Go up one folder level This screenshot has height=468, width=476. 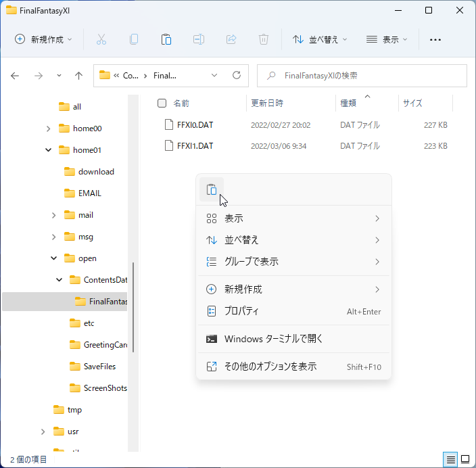[x=78, y=76]
